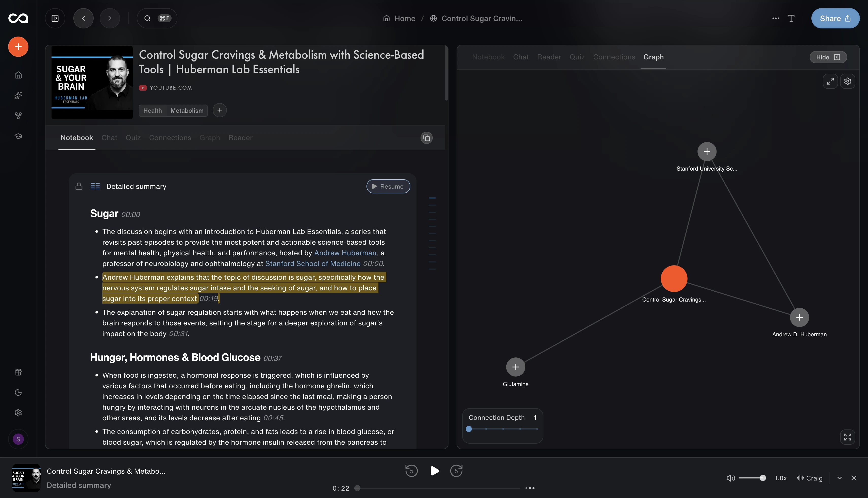The width and height of the screenshot is (868, 498).
Task: Toggle the lock icon on summary
Action: [79, 186]
